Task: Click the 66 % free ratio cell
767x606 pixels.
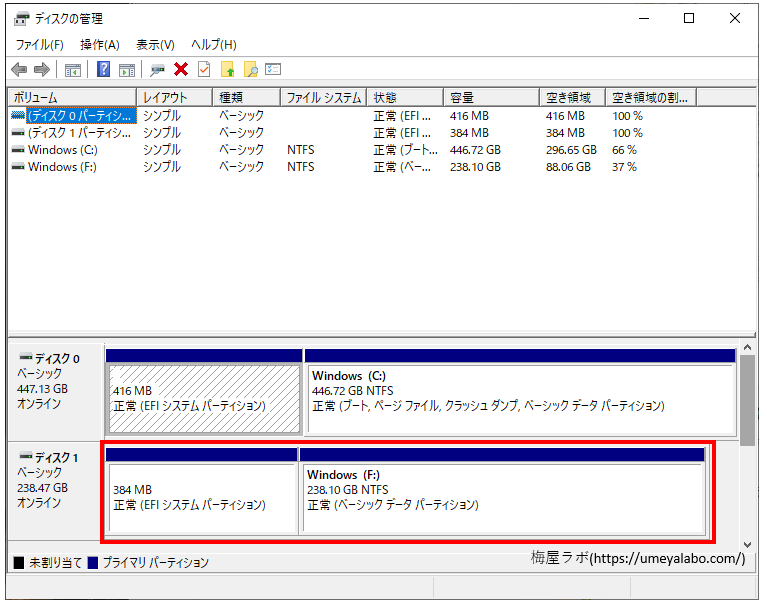Action: click(624, 150)
